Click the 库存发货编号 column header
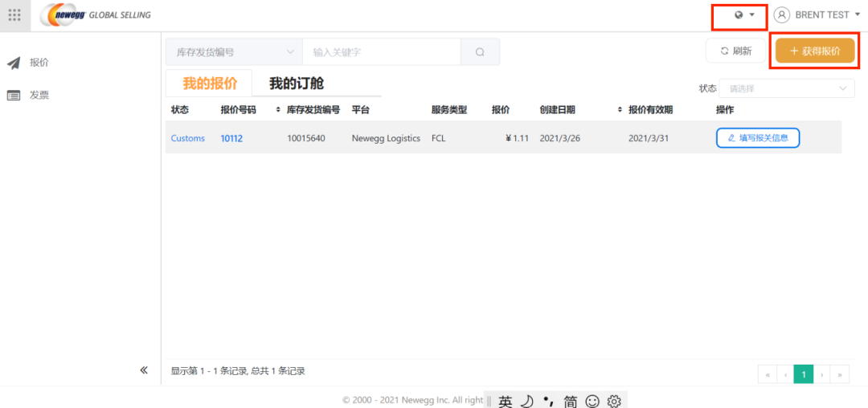868x408 pixels. click(313, 110)
